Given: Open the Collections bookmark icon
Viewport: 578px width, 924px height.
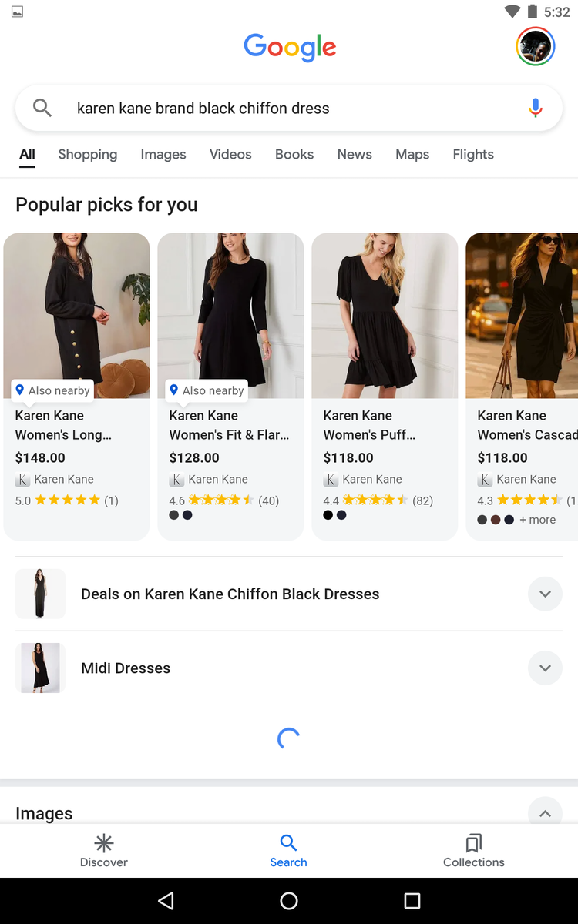Looking at the screenshot, I should click(474, 842).
